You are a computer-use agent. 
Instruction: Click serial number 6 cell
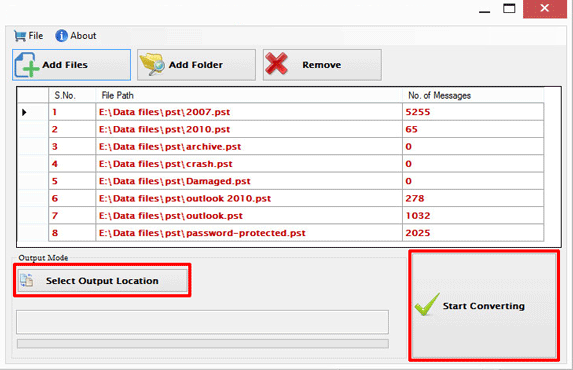point(72,198)
